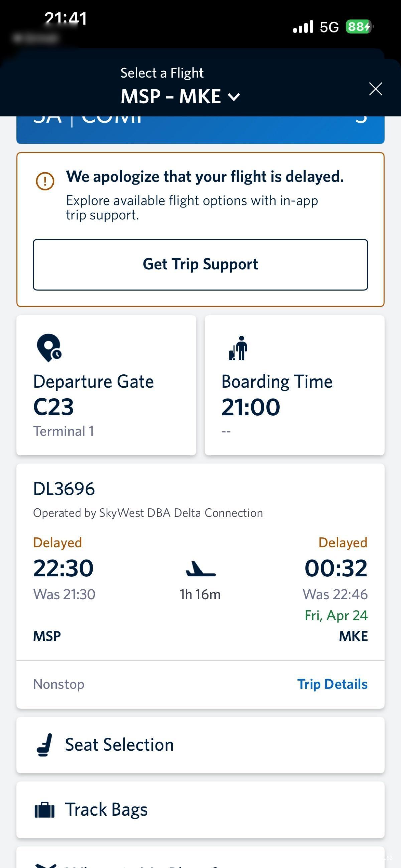401x868 pixels.
Task: Open the Seat Selection menu item
Action: [200, 745]
